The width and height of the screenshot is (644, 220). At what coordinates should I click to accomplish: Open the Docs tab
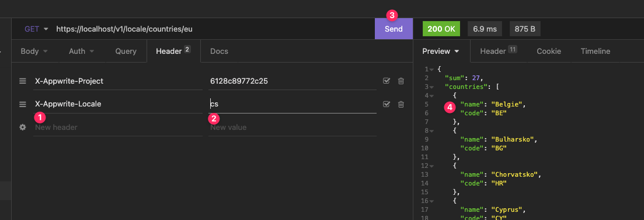219,51
